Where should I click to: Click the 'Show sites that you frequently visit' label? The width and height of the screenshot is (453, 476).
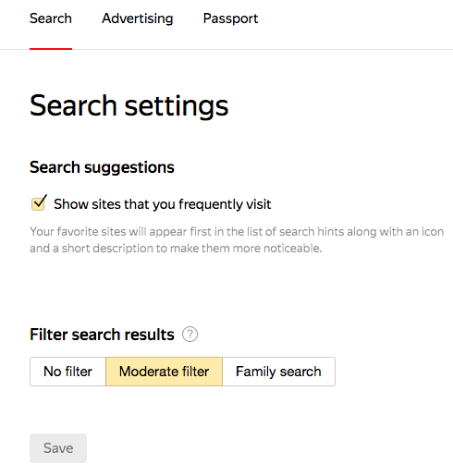[163, 204]
